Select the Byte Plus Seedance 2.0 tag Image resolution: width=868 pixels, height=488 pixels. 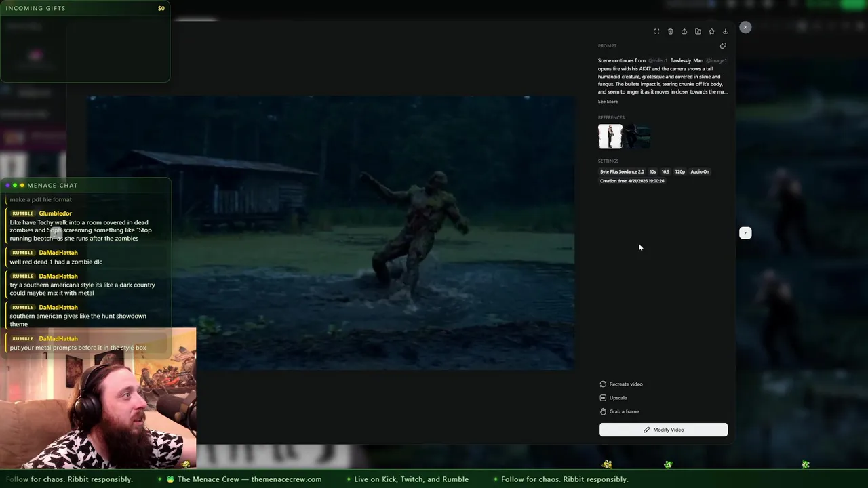(622, 171)
